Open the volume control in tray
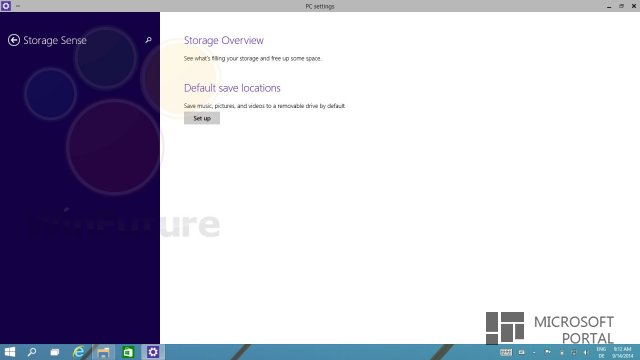This screenshot has height=360, width=640. coord(586,352)
